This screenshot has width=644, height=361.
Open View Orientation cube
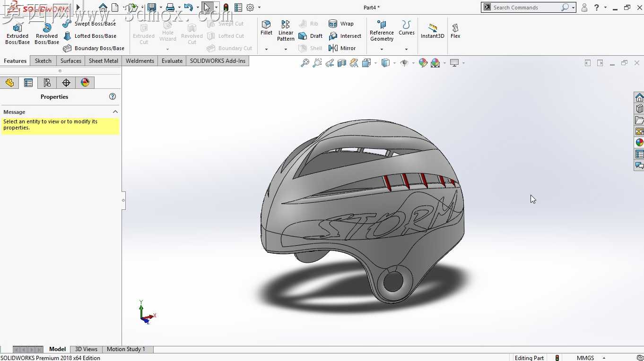(x=366, y=63)
